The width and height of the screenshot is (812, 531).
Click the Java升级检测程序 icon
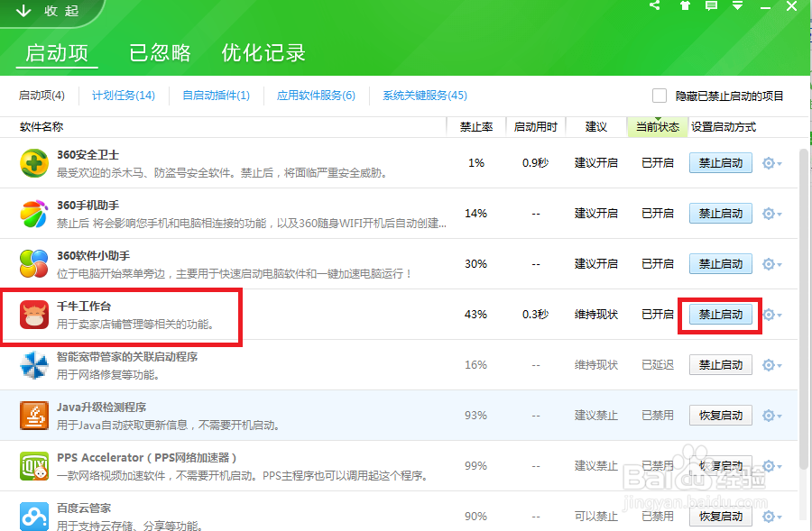pos(34,415)
